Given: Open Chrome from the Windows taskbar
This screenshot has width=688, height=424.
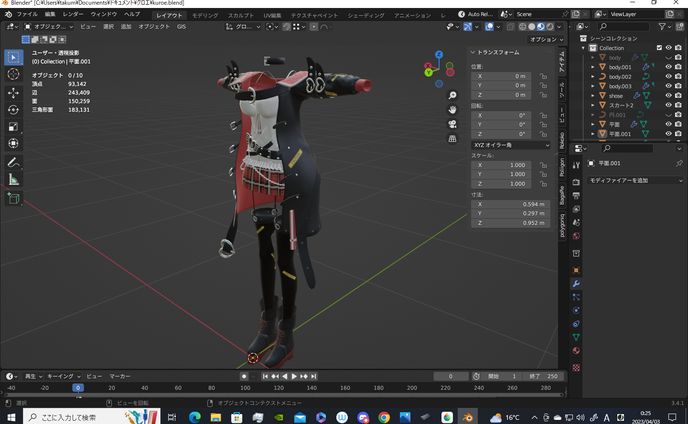Looking at the screenshot, I should [384, 417].
